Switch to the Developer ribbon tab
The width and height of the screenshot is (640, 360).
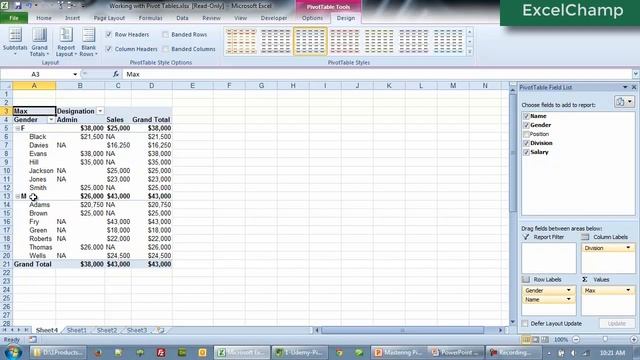274,18
